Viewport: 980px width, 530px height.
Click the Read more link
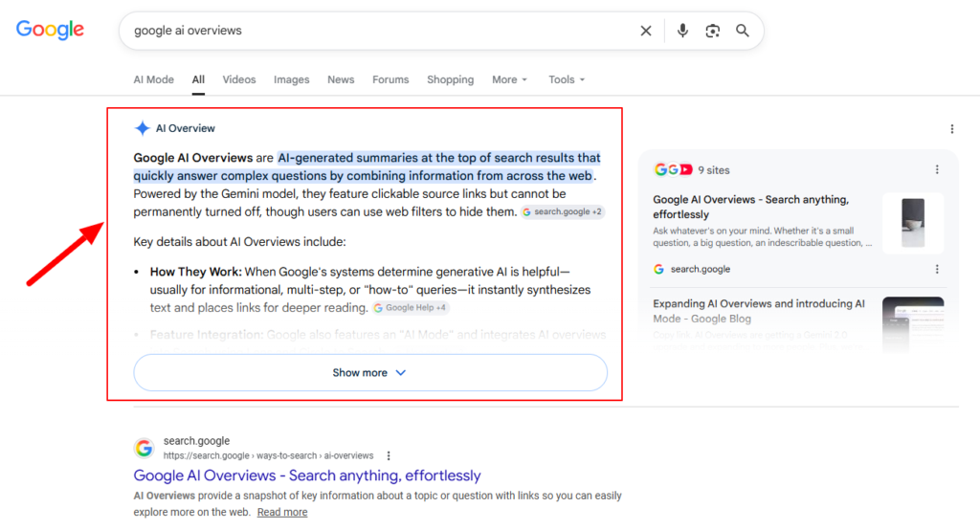click(x=282, y=512)
